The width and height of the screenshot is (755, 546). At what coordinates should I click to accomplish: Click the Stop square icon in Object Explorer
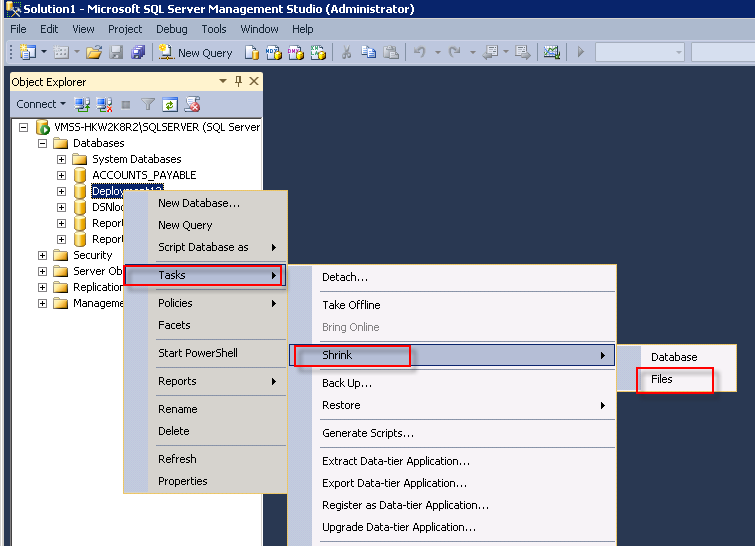point(126,104)
